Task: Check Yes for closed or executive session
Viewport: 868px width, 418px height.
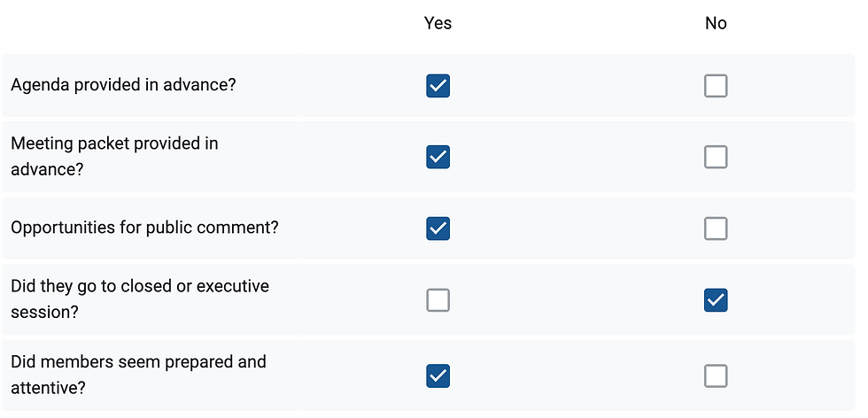Action: tap(438, 300)
